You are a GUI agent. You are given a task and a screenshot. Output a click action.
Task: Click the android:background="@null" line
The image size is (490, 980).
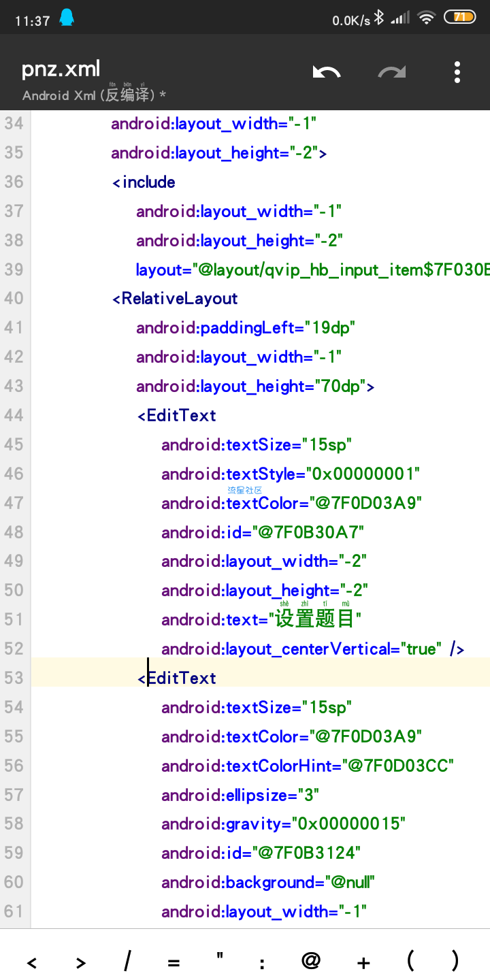(x=268, y=882)
